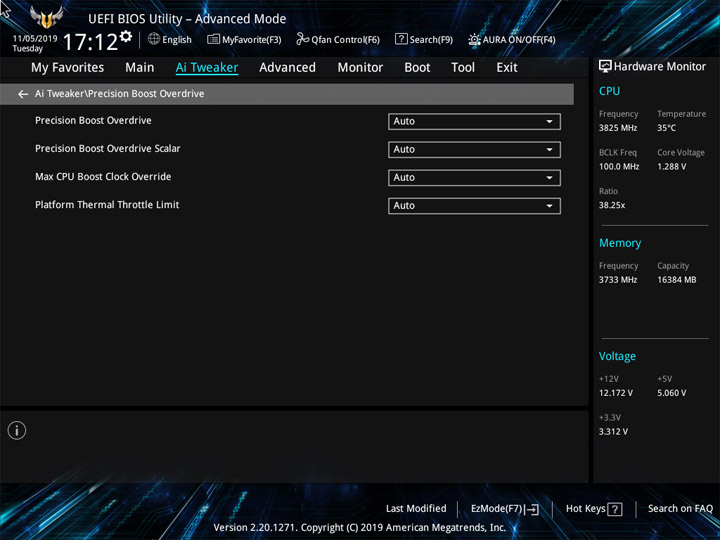Viewport: 720px width, 540px height.
Task: Click the 3733 MHz memory frequency value
Action: 618,280
